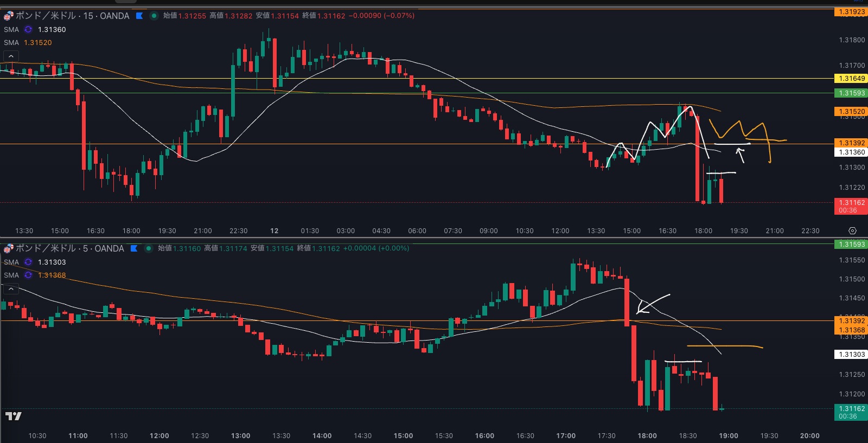The height and width of the screenshot is (443, 868).
Task: Collapse the indicator legend on 5-minute chart
Action: coord(11,289)
